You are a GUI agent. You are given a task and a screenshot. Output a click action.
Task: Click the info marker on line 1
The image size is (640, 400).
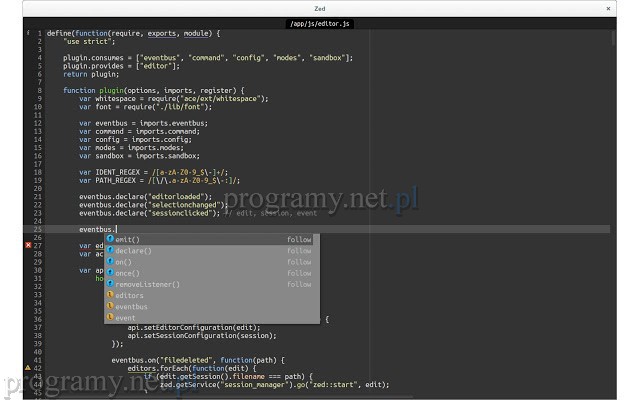tap(28, 33)
